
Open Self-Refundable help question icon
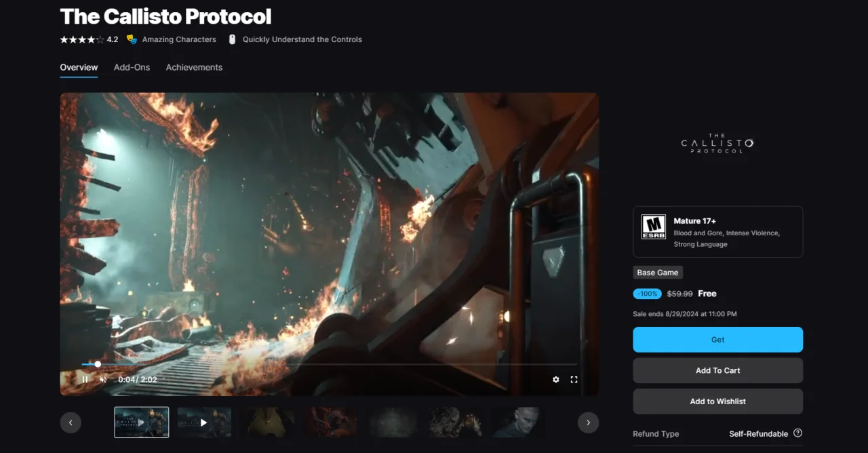coord(797,433)
